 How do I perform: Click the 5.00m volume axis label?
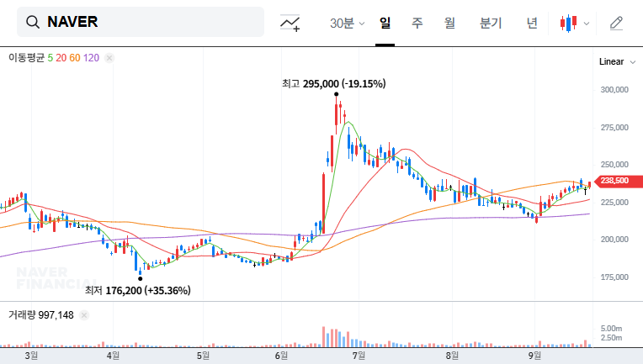point(611,329)
